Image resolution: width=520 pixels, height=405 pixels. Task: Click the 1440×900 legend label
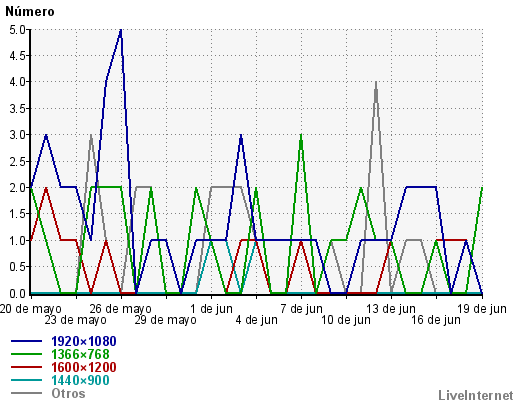(x=80, y=380)
